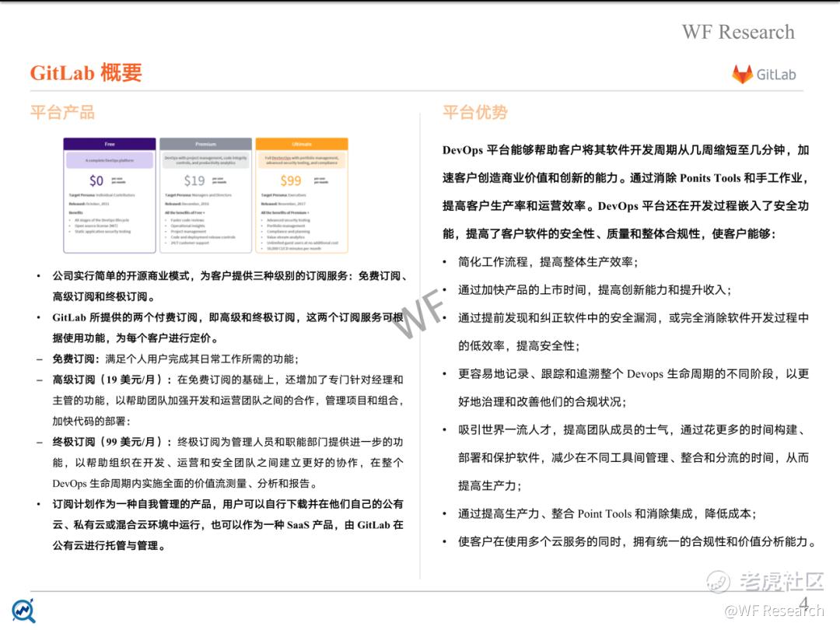Select the bullet starting '更容易地记录、跟踪和追溯'
Image resolution: width=840 pixels, height=630 pixels.
tap(634, 374)
